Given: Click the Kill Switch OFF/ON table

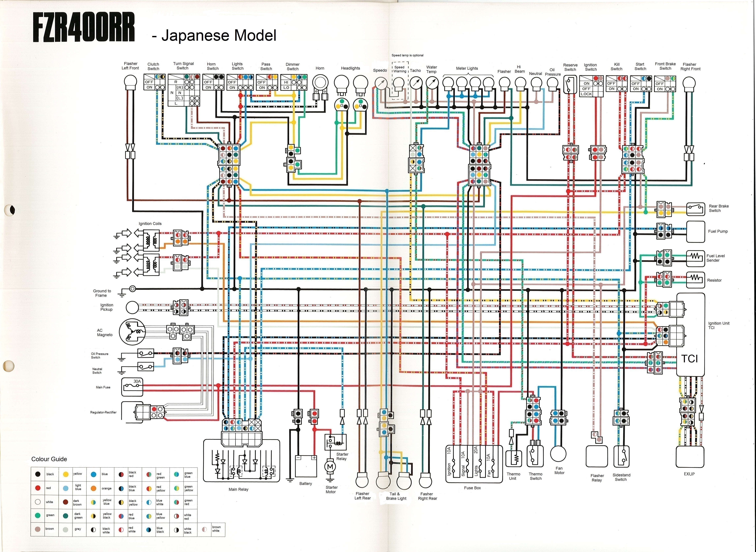Looking at the screenshot, I should [x=617, y=84].
